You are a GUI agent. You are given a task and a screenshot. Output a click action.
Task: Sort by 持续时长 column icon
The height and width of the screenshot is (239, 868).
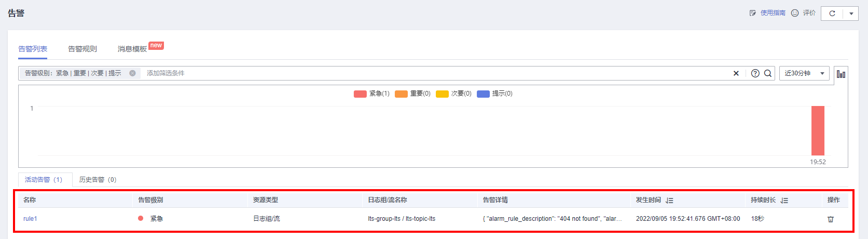point(784,200)
